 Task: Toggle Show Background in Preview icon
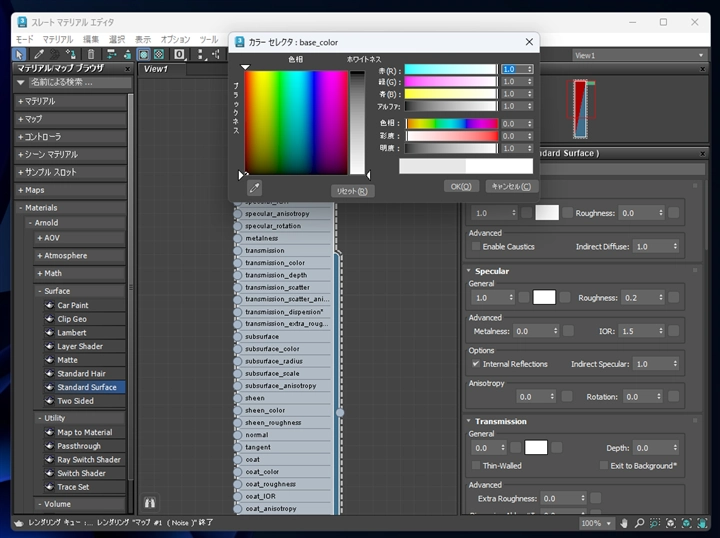tap(159, 55)
